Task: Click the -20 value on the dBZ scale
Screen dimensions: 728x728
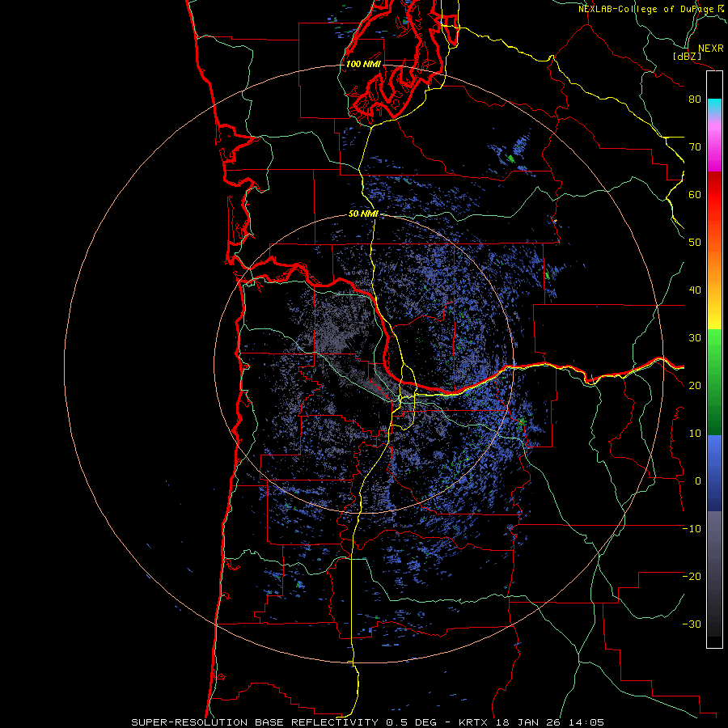Action: click(692, 576)
